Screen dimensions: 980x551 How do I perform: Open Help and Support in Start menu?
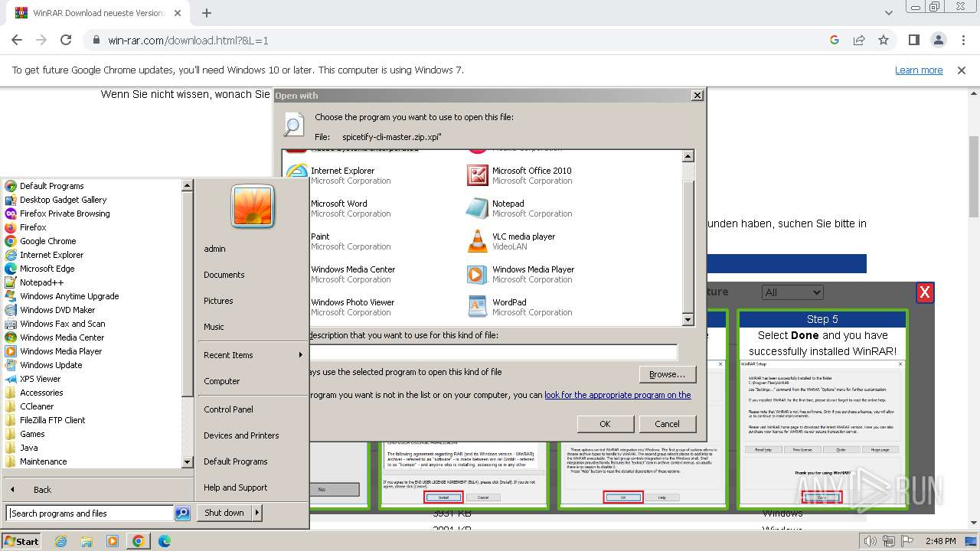[x=235, y=487]
